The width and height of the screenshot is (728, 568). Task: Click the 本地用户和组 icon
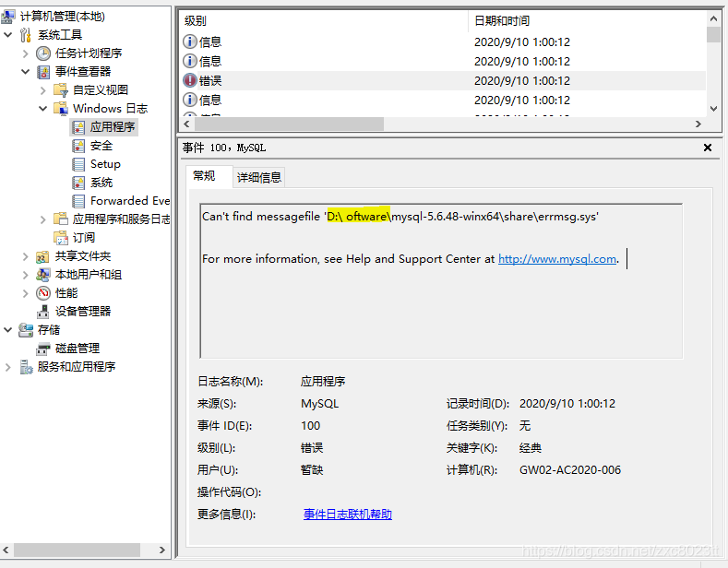(42, 275)
